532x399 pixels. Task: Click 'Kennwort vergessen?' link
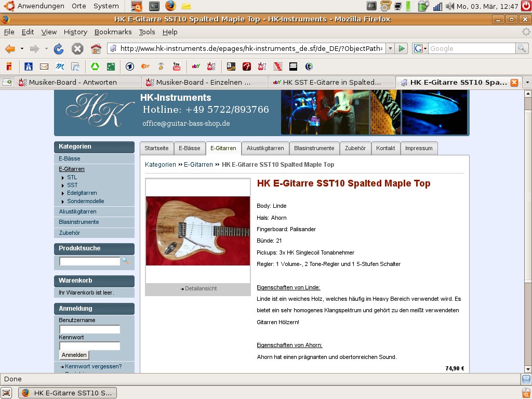point(94,366)
